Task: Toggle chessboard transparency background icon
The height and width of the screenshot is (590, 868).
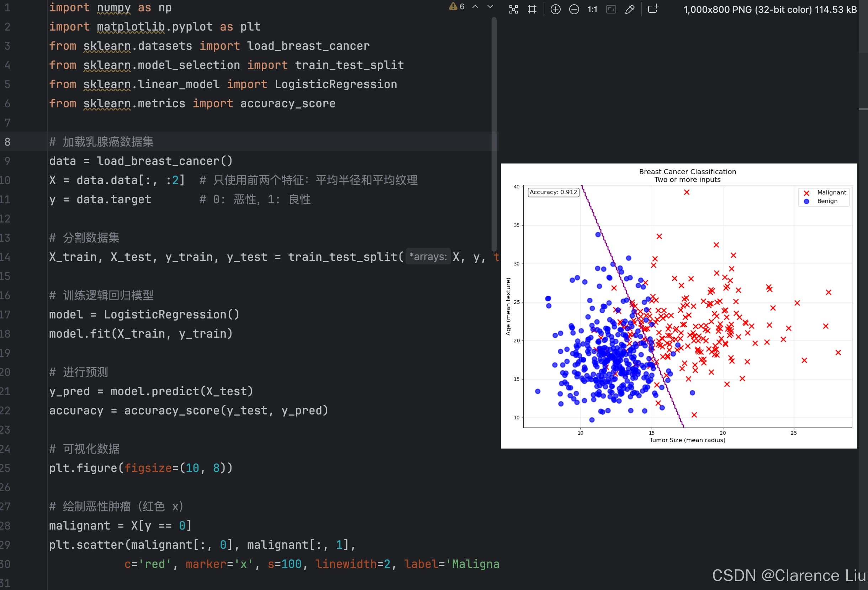Action: click(514, 9)
